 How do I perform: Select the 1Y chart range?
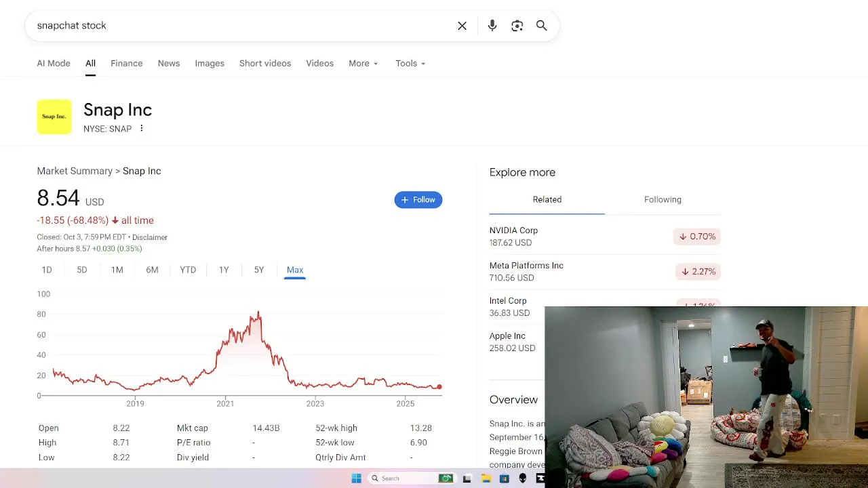click(x=224, y=270)
